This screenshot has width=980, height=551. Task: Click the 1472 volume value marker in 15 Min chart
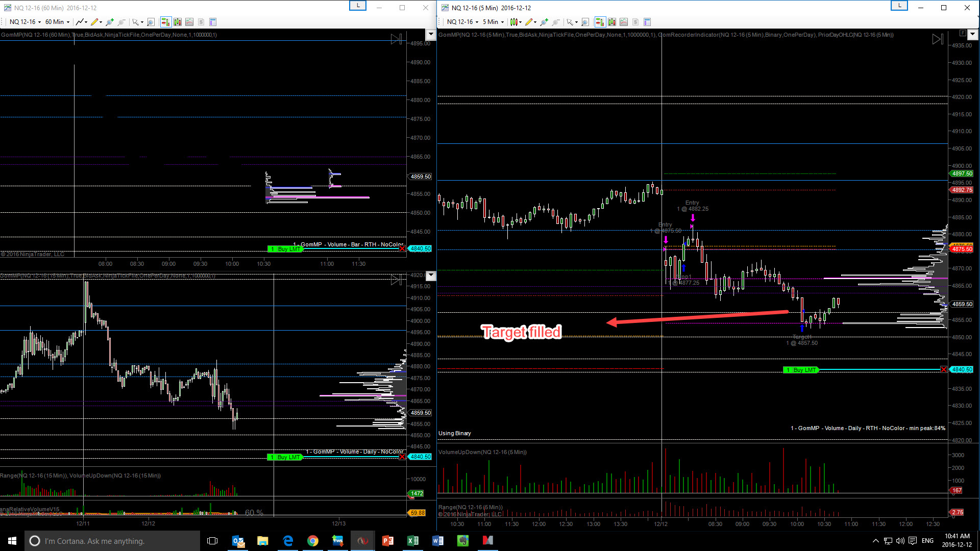pyautogui.click(x=416, y=494)
